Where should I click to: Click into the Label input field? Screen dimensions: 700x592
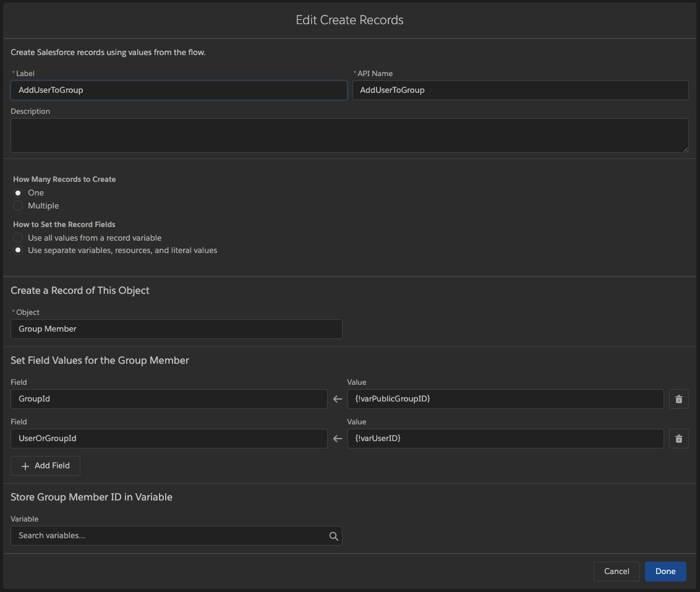pos(179,90)
